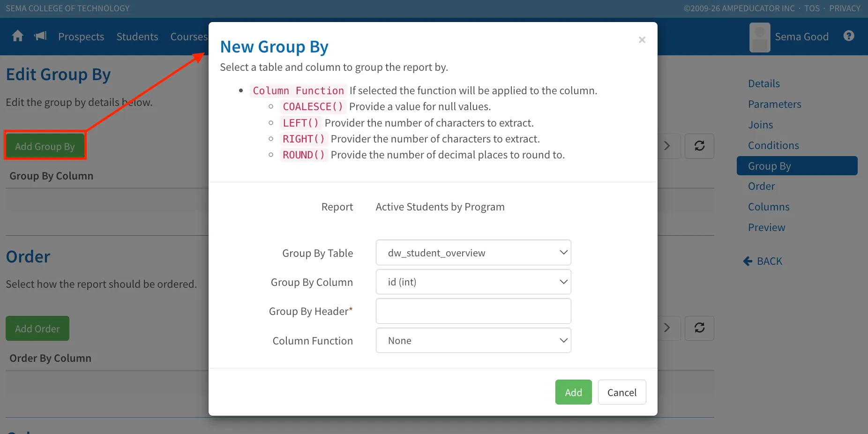Open the announcements megaphone icon
The image size is (868, 434).
point(40,36)
